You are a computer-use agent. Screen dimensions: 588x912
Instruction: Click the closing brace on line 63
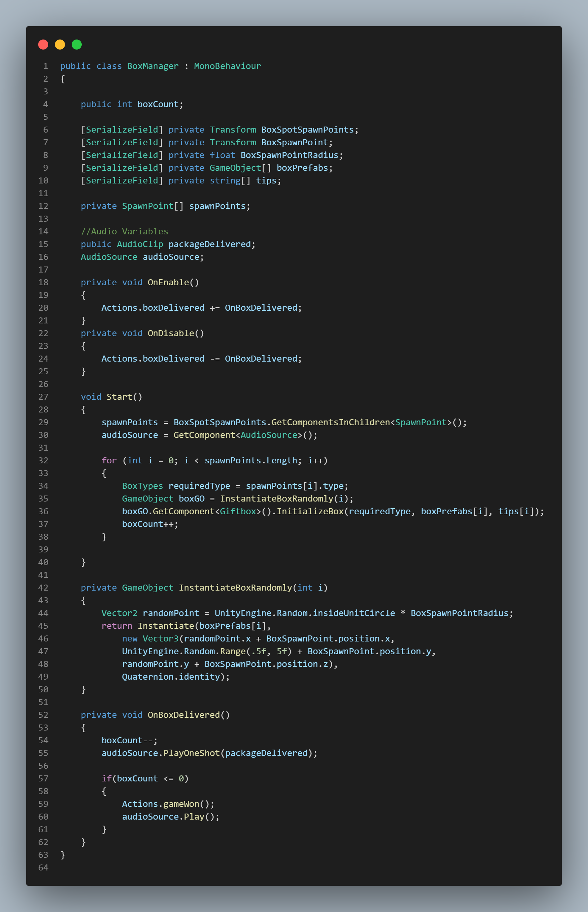click(x=63, y=855)
